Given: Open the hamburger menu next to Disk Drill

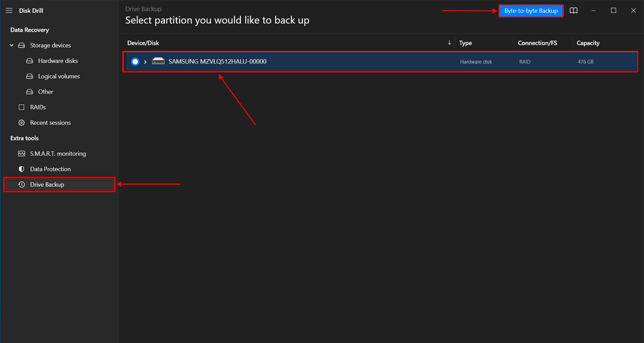Looking at the screenshot, I should pos(9,10).
